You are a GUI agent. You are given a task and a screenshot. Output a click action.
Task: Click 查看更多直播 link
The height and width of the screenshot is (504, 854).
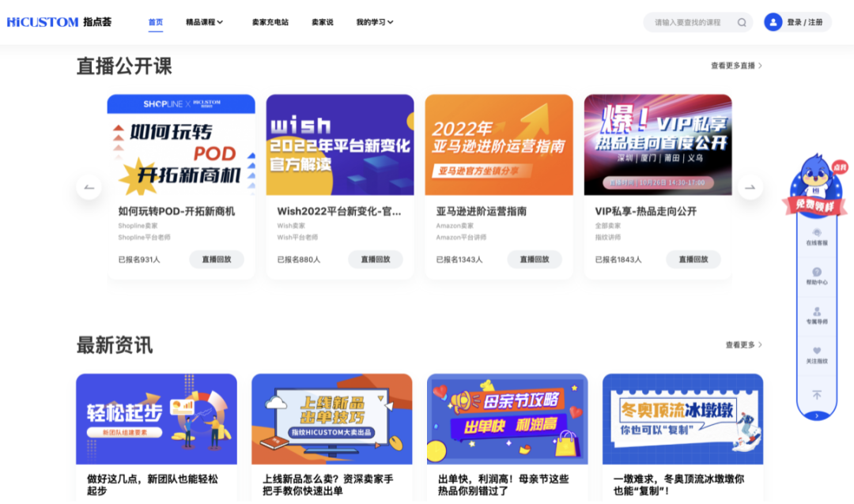[736, 66]
